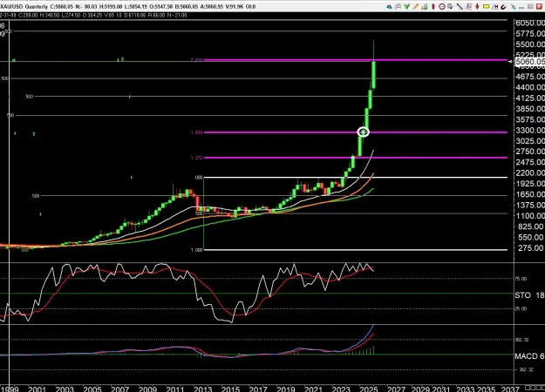Click the 4675.00 price axis label
Viewport: 545px width, 392px height.
pos(530,77)
